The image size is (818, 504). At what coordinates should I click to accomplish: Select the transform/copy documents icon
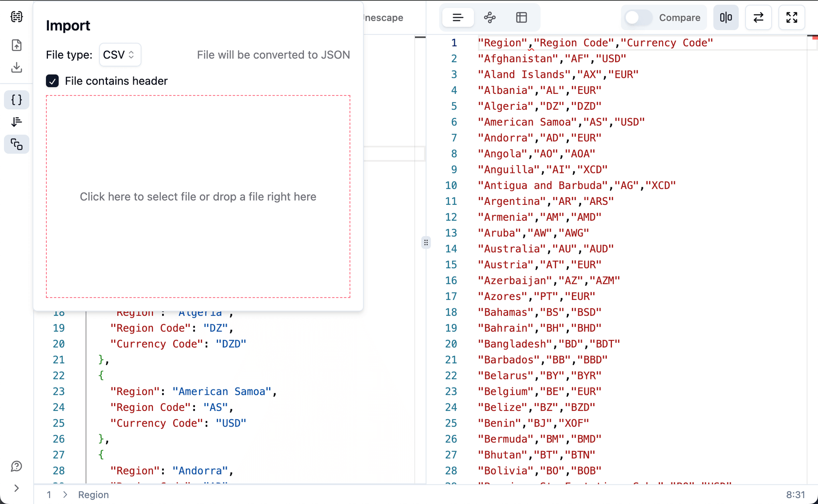pos(16,144)
